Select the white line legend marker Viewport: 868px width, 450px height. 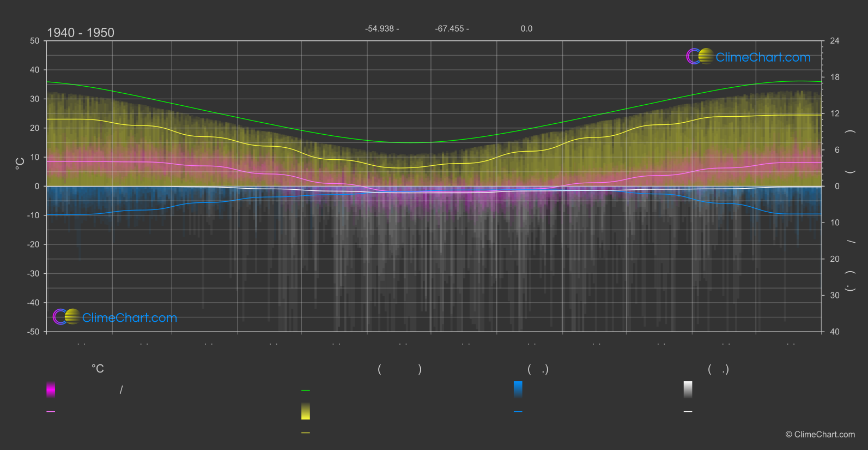pos(688,412)
